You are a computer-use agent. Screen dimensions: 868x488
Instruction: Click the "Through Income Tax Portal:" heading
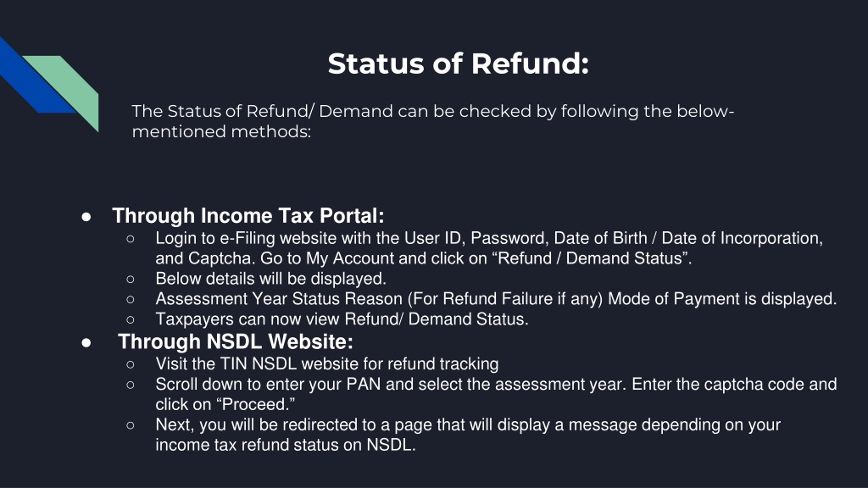click(x=248, y=216)
